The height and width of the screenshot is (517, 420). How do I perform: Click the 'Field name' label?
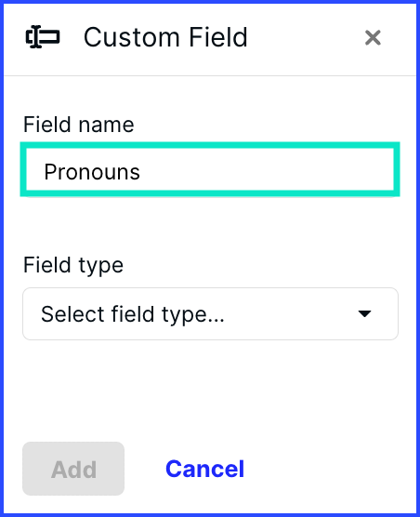coord(78,125)
